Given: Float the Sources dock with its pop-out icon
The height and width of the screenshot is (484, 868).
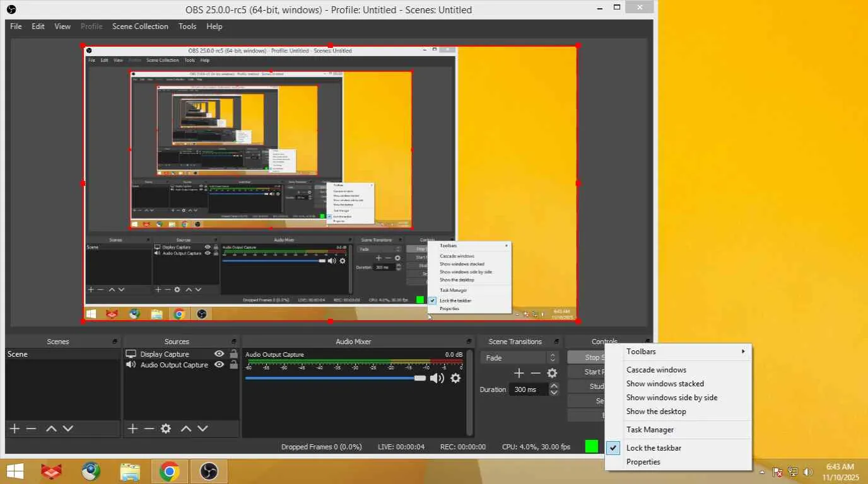Looking at the screenshot, I should 233,342.
